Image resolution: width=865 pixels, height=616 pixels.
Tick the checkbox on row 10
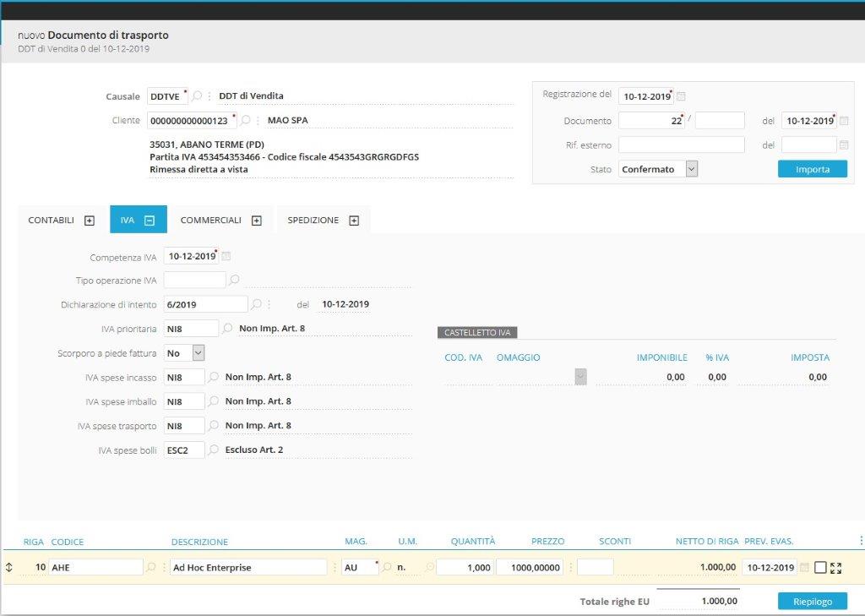click(820, 568)
